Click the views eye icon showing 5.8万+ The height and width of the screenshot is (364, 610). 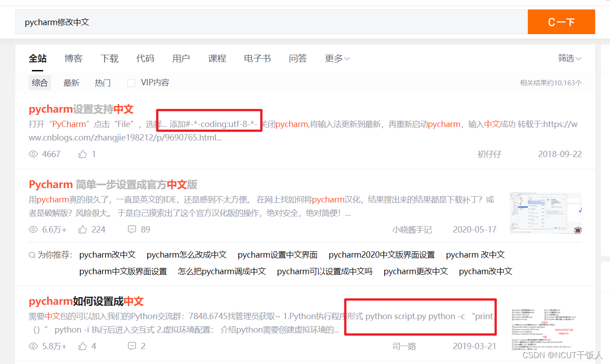tap(33, 346)
